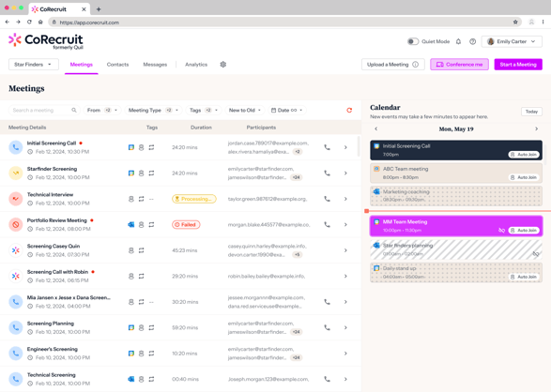This screenshot has height=392, width=551.
Task: Expand the Star Finders workspace dropdown
Action: pos(34,65)
